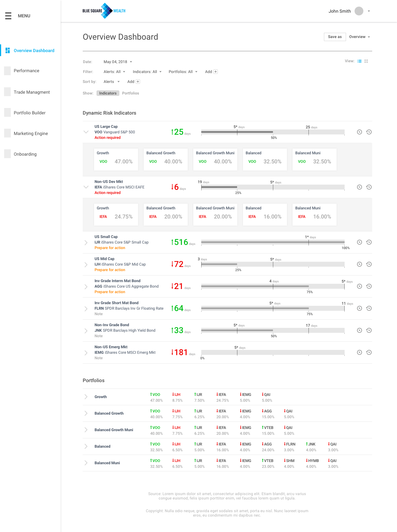Click the HYMB 4.00% holding in Balanced Muni
Image resolution: width=397 pixels, height=532 pixels.
coord(312,463)
